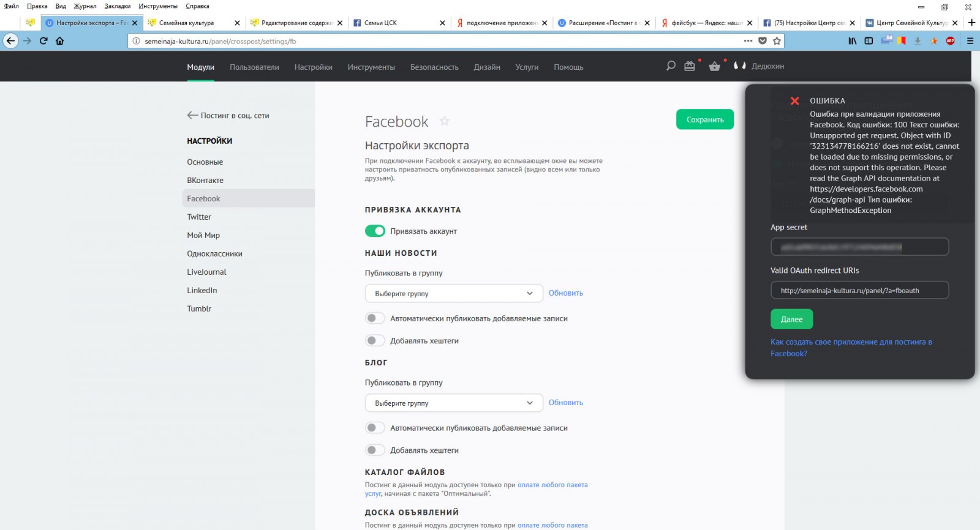Click the Valid OAuth redirect URIs field

859,291
